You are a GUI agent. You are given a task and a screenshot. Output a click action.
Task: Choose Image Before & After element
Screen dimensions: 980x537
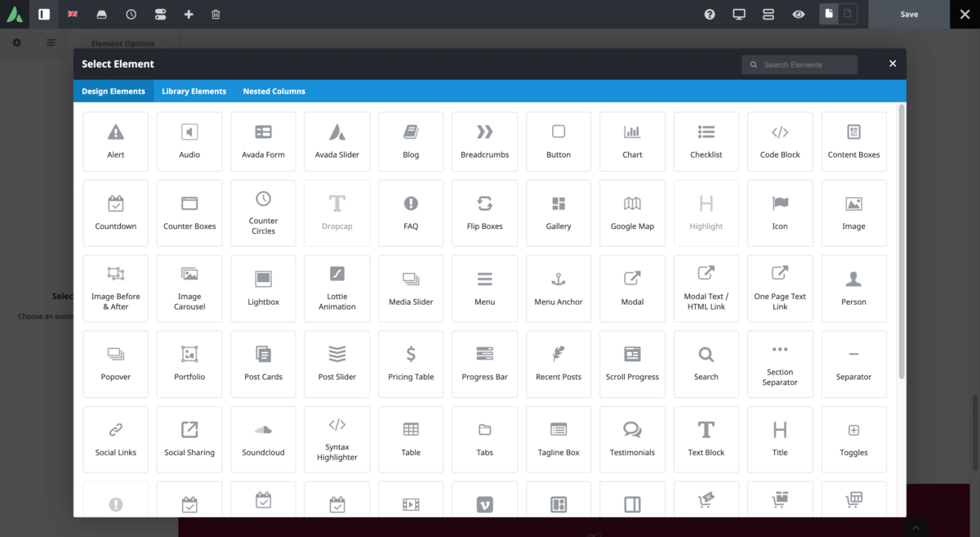116,289
